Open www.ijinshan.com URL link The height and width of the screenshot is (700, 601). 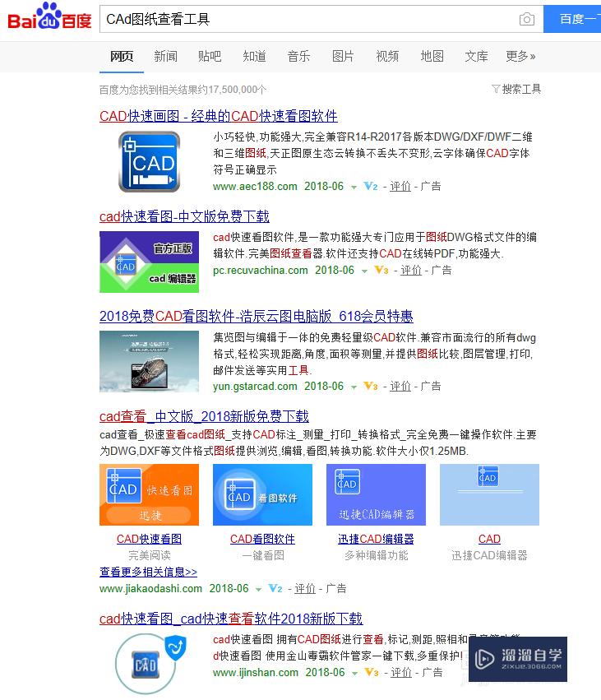[x=256, y=672]
